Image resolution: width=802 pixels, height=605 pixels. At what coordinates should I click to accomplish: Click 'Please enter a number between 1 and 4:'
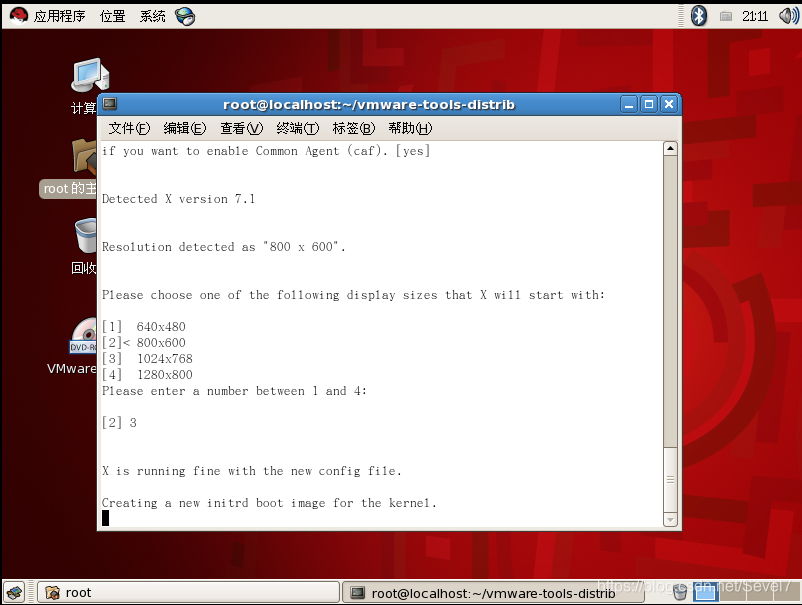(x=234, y=391)
